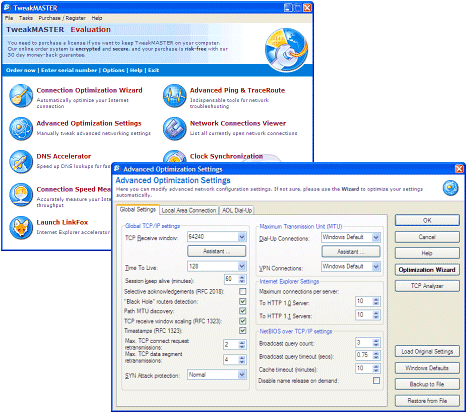The image size is (467, 416).
Task: Click Help link in blue bar
Action: [136, 70]
